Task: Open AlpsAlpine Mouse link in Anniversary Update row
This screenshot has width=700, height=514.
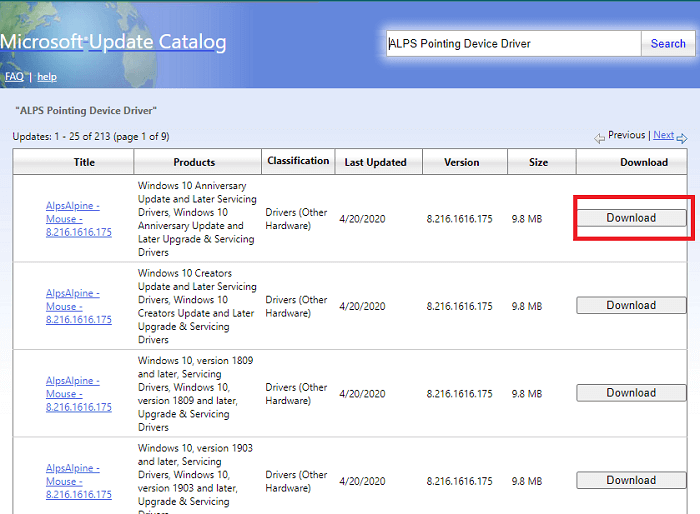Action: (x=78, y=219)
